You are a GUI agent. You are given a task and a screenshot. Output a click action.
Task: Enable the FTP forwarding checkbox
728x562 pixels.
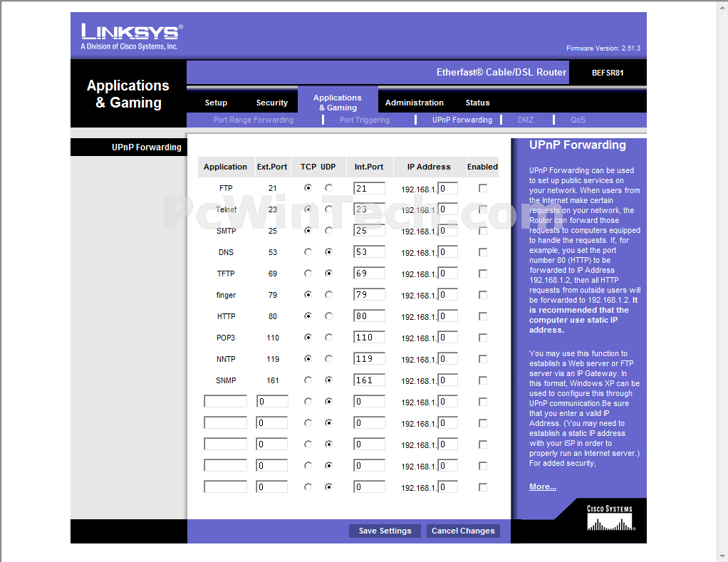[483, 189]
